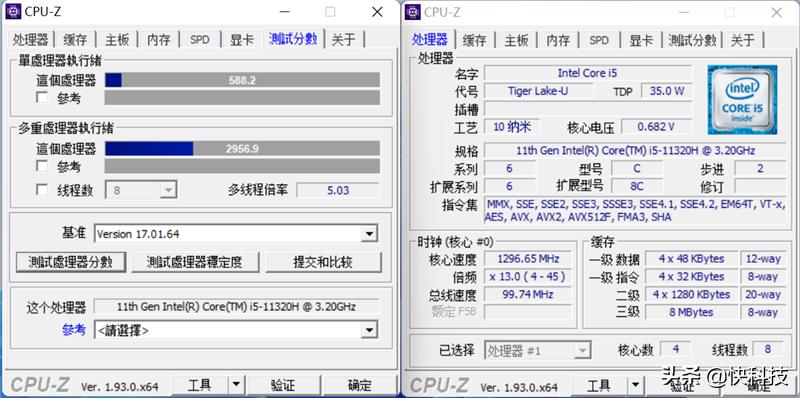Screen dimensions: 800x398
Task: Click the 三级 cache value 8 MBytes
Action: click(x=691, y=312)
